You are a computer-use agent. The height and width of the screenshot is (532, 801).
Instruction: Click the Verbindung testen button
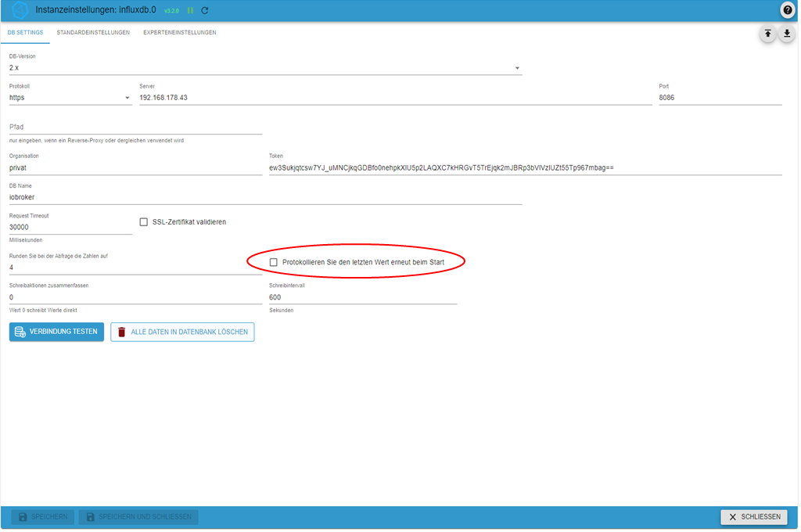(x=56, y=332)
